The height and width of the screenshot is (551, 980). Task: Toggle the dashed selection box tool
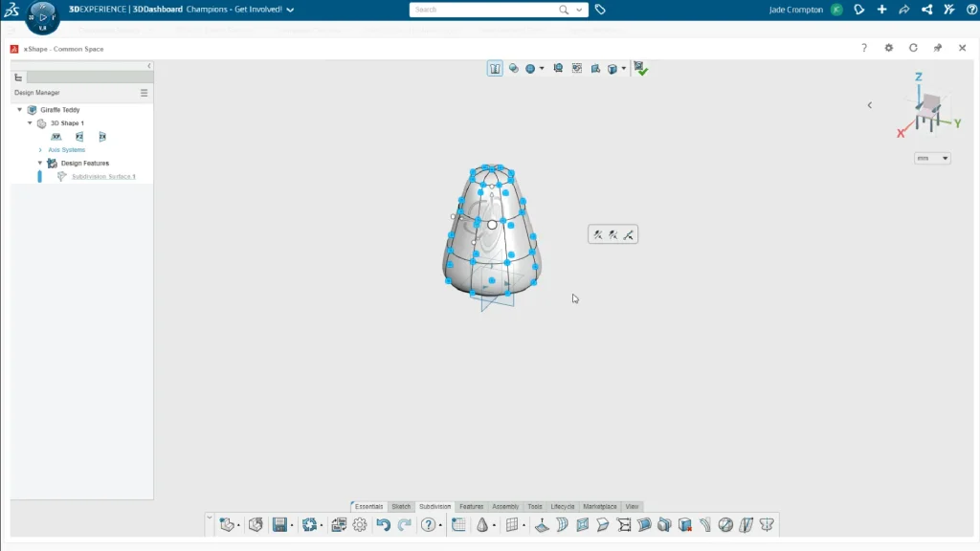(x=577, y=69)
